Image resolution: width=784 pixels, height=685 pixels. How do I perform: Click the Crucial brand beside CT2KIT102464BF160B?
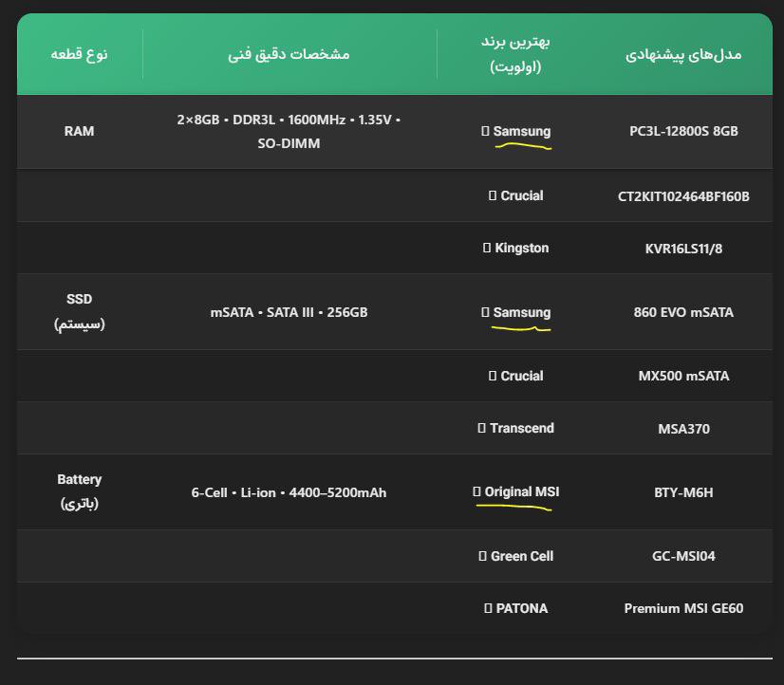tap(515, 195)
